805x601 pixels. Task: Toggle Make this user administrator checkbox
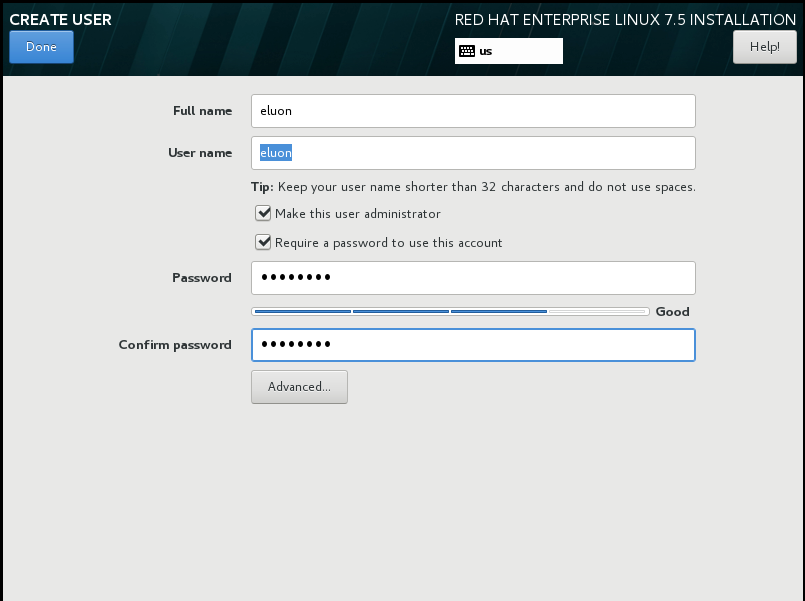click(x=263, y=213)
